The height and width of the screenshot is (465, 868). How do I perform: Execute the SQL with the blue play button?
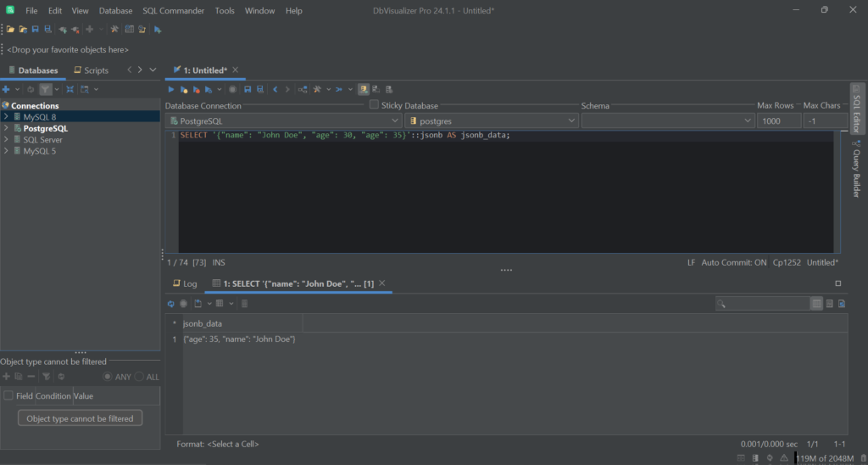[x=171, y=89]
